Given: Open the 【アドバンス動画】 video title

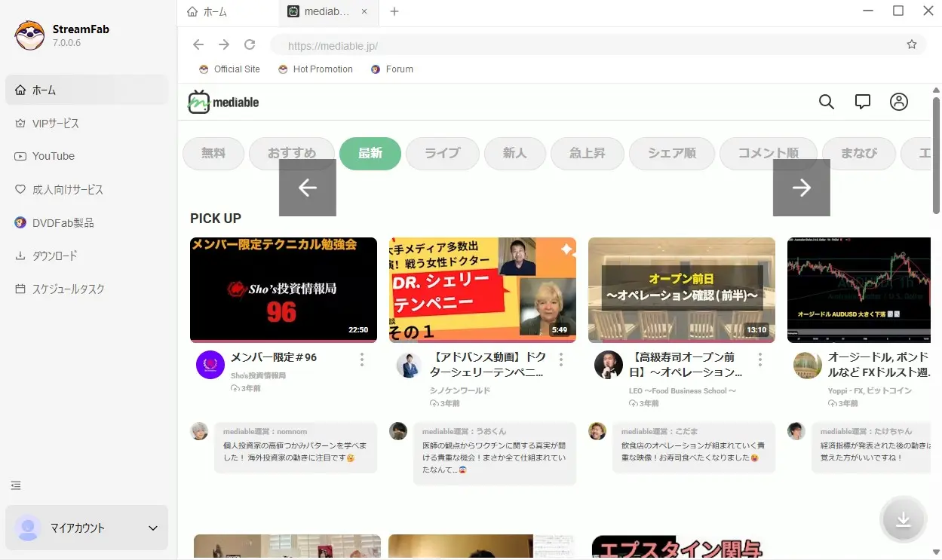Looking at the screenshot, I should (487, 365).
